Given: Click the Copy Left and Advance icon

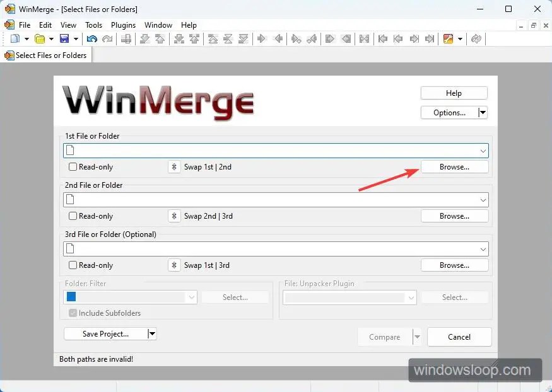Looking at the screenshot, I should click(312, 38).
